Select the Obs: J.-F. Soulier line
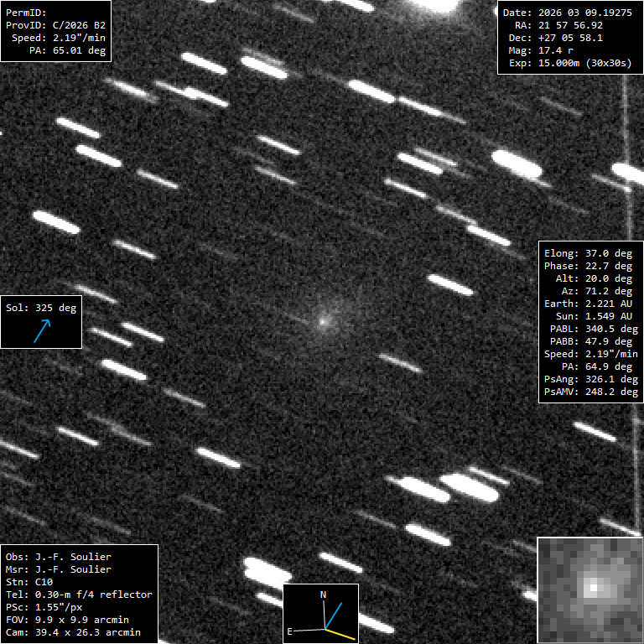Screen dimensions: 644x644 click(58, 557)
